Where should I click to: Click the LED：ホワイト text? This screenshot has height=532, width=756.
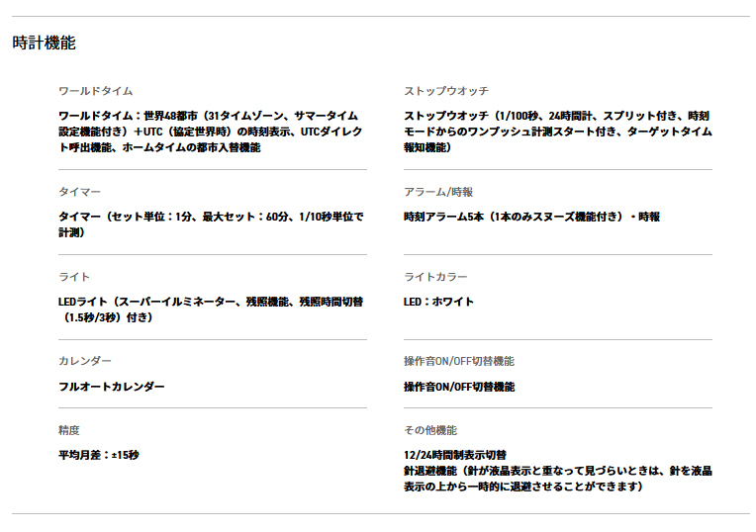coord(438,302)
